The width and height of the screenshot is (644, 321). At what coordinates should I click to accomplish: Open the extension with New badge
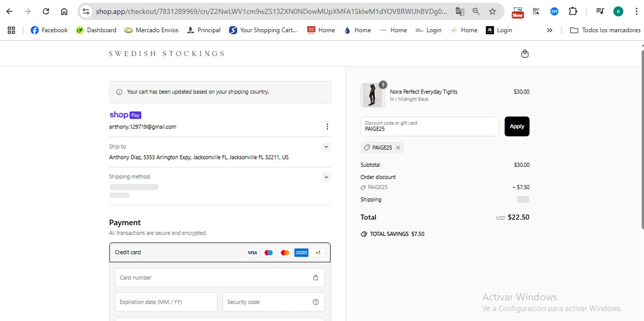(518, 12)
